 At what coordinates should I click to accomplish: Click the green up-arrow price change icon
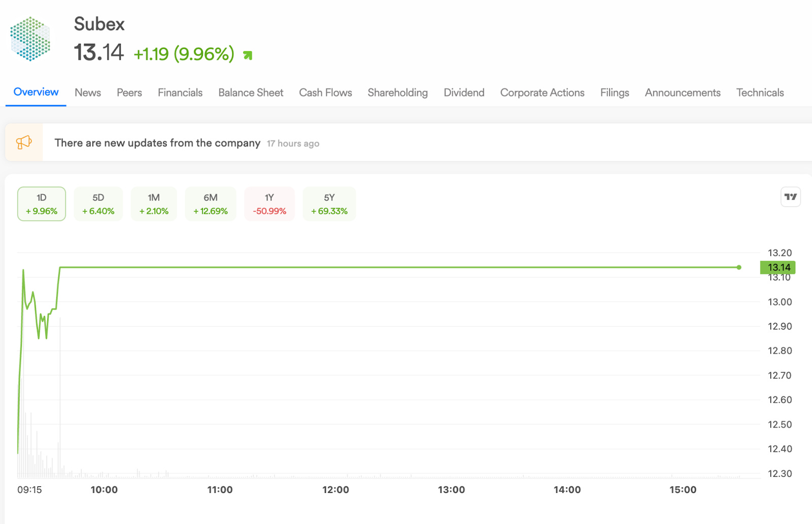point(248,55)
